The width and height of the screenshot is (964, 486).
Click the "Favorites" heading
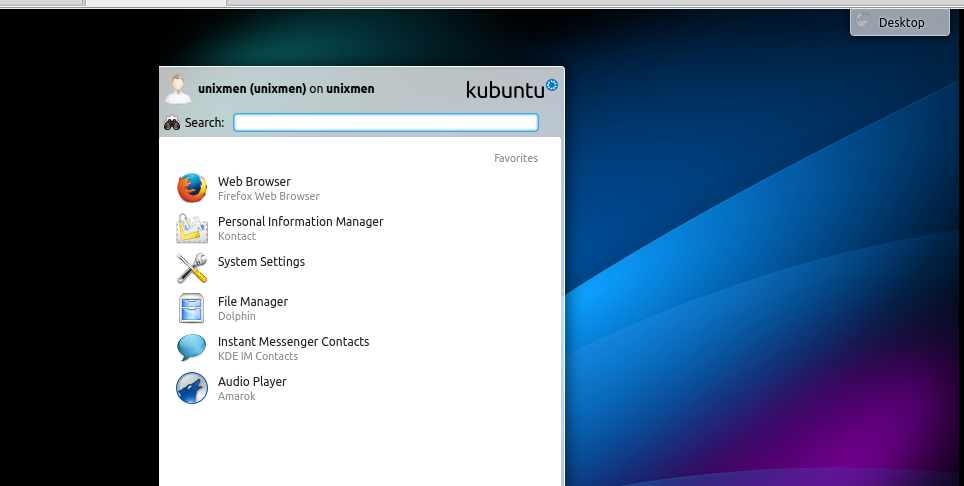[516, 158]
